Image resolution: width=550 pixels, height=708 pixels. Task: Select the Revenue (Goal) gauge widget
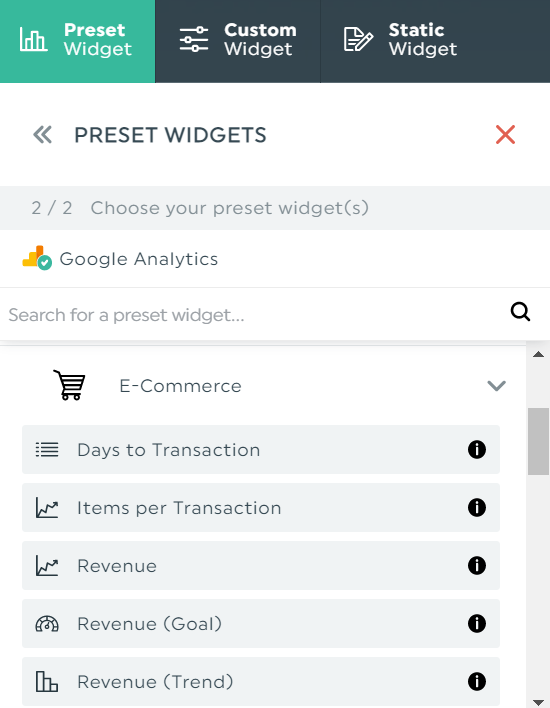coord(261,624)
